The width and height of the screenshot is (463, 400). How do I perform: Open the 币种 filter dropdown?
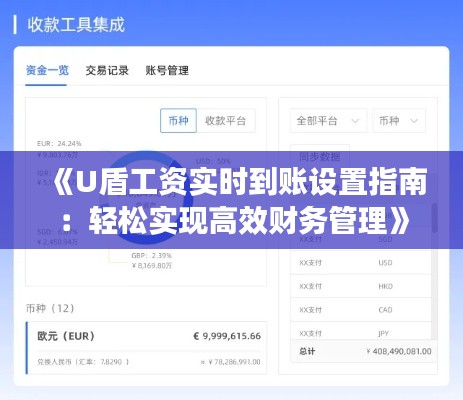coord(399,121)
